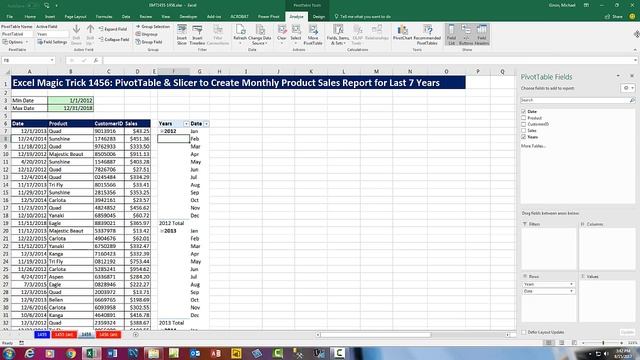Viewport: 640px width, 360px height.
Task: Open Internet Explorer from the taskbar
Action: (29, 353)
